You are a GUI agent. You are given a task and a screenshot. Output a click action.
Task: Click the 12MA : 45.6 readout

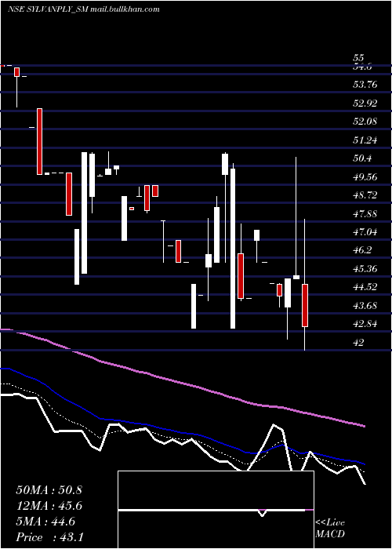49,506
